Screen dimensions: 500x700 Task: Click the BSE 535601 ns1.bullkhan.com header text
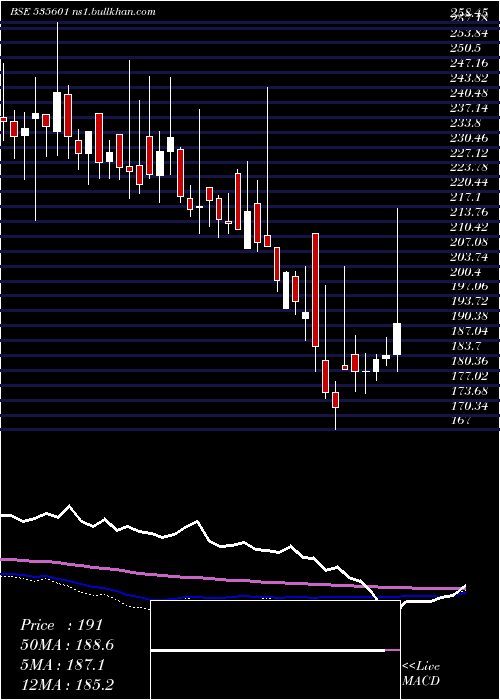click(x=83, y=12)
